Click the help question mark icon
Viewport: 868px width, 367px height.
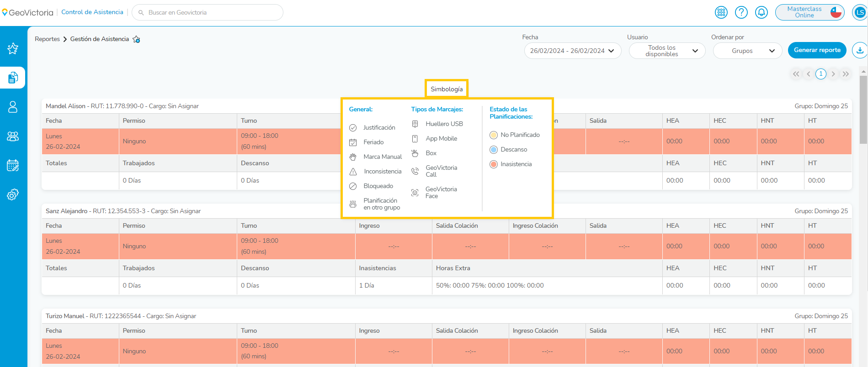point(741,12)
